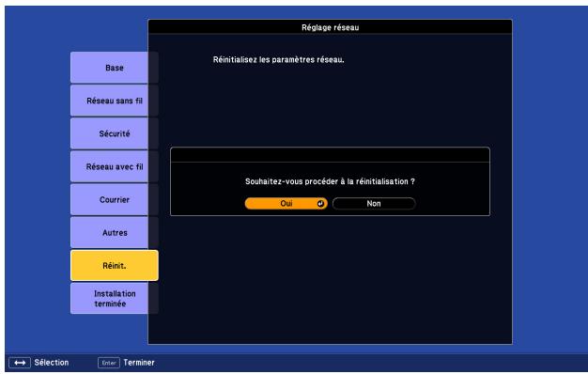Click the Réglage réseau title text
The image size is (588, 374).
(x=330, y=27)
